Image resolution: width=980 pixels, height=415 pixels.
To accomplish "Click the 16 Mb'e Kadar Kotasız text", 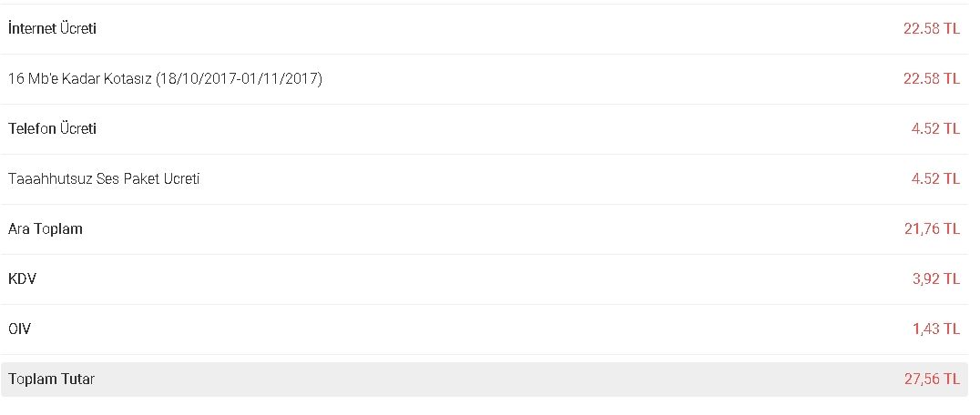I will (x=79, y=79).
